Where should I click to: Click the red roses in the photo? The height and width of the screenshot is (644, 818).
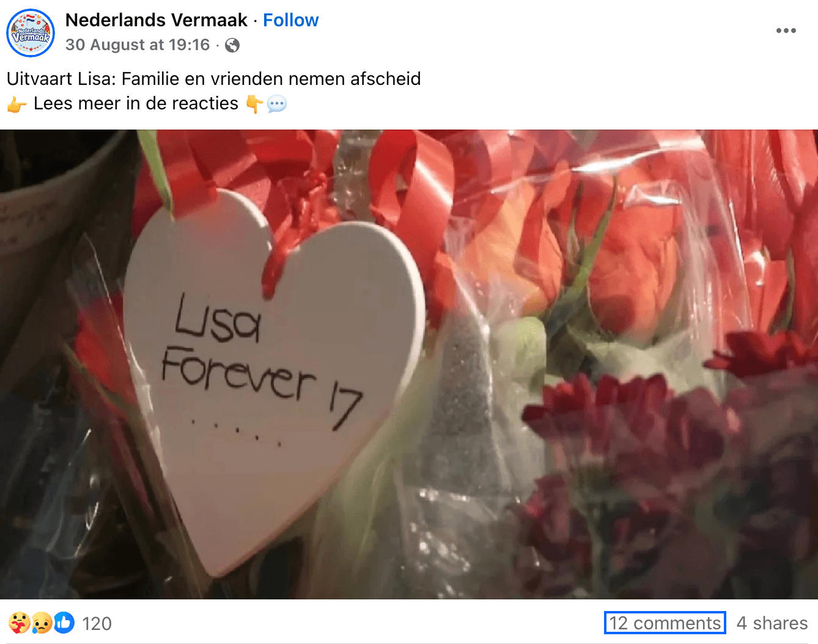611,257
